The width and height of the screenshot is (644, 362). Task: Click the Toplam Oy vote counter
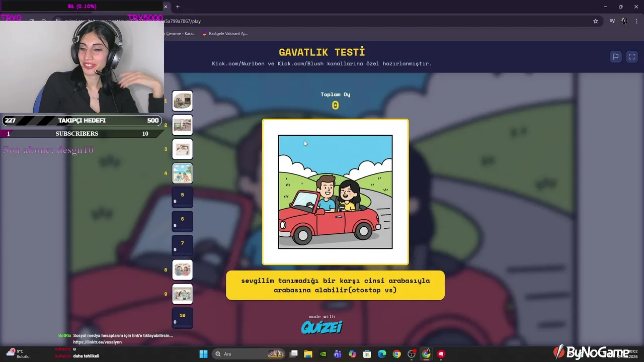coord(336,101)
